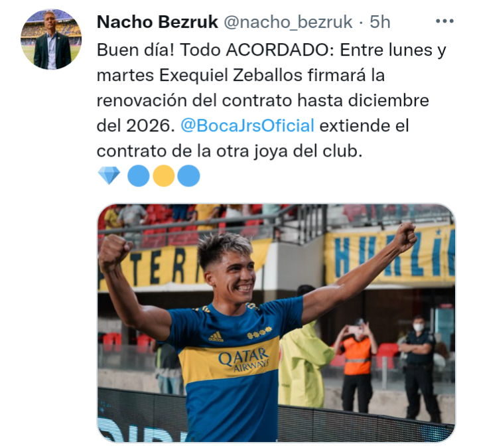This screenshot has width=477, height=448.
Task: Click the yellow banner with blue letters
Action: (x=390, y=256)
